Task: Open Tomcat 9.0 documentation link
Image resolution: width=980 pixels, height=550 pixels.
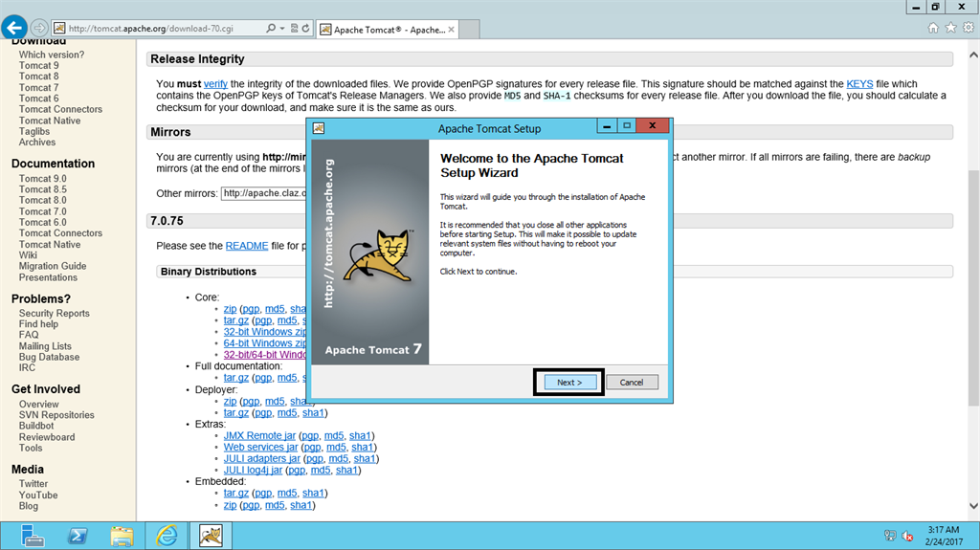Action: point(42,179)
